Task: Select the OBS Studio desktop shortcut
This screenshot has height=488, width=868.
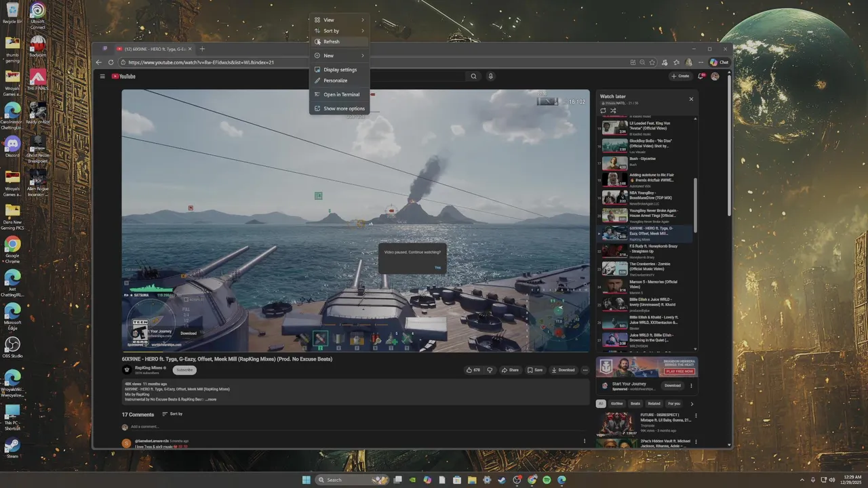Action: (12, 347)
